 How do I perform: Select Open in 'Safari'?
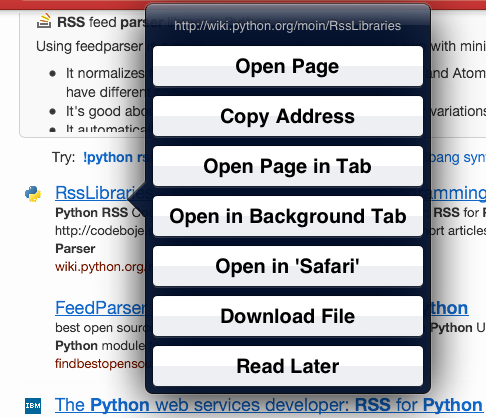[x=288, y=266]
